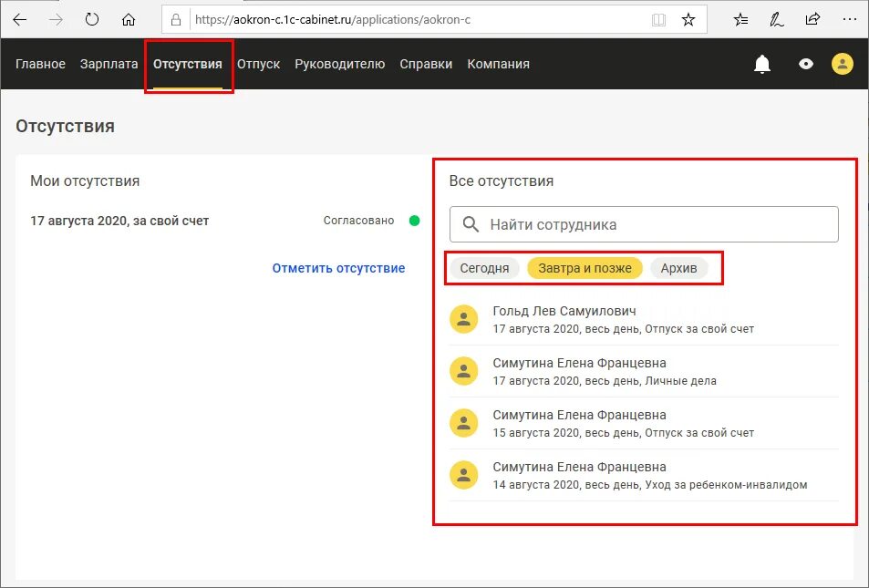Open favorites list hub icon
The image size is (869, 588).
coord(741,20)
